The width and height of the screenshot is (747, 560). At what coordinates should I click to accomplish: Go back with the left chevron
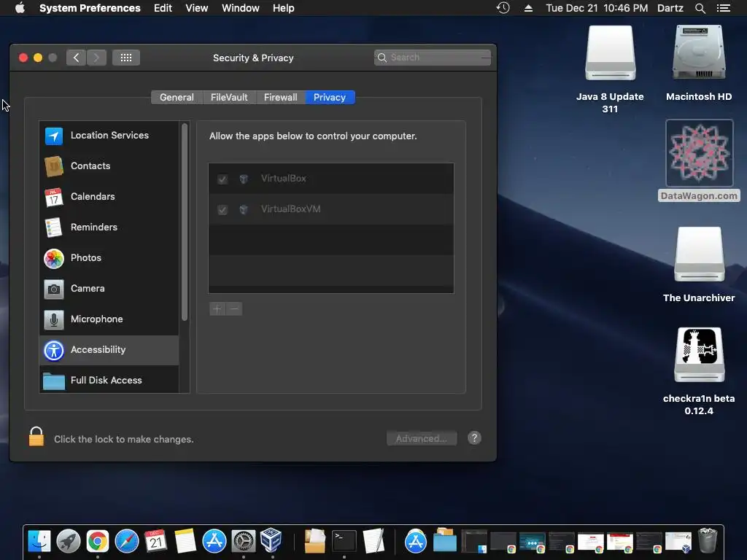pos(76,58)
